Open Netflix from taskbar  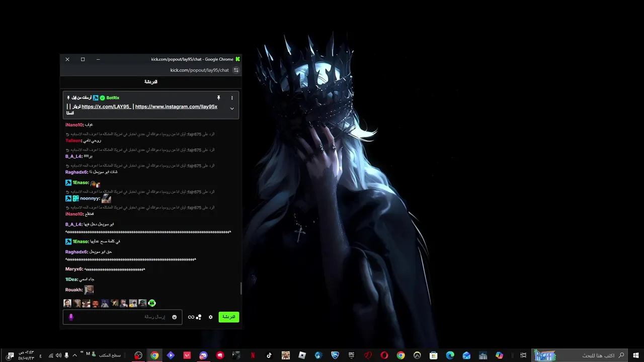(x=253, y=355)
